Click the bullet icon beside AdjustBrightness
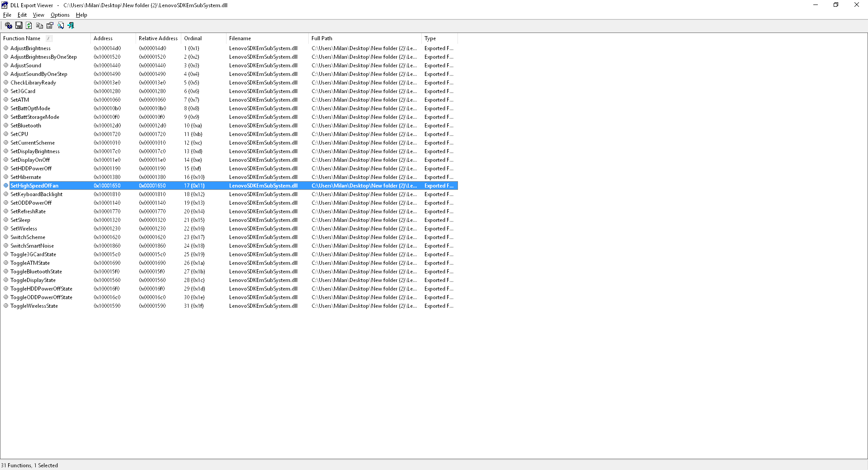The image size is (868, 470). click(x=6, y=48)
